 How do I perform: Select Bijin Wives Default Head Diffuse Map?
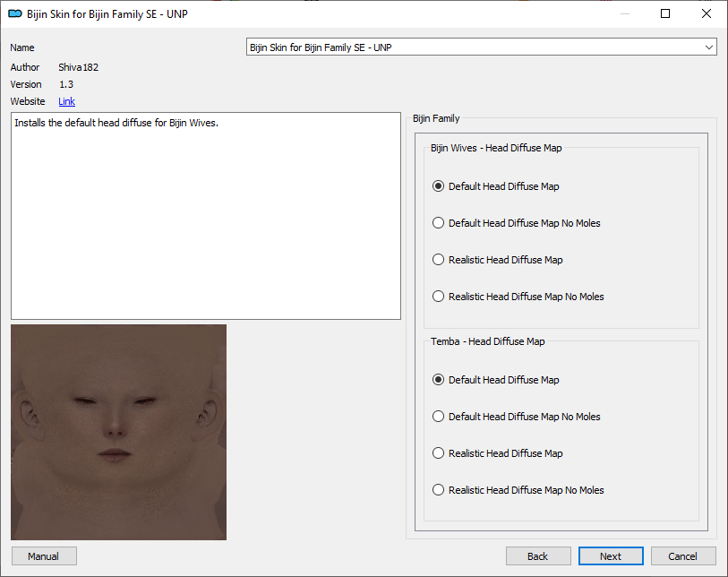tap(495, 186)
